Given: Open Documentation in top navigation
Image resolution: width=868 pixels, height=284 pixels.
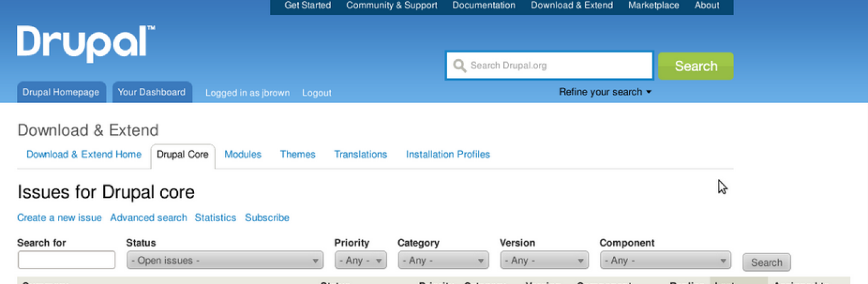Looking at the screenshot, I should click(x=484, y=5).
